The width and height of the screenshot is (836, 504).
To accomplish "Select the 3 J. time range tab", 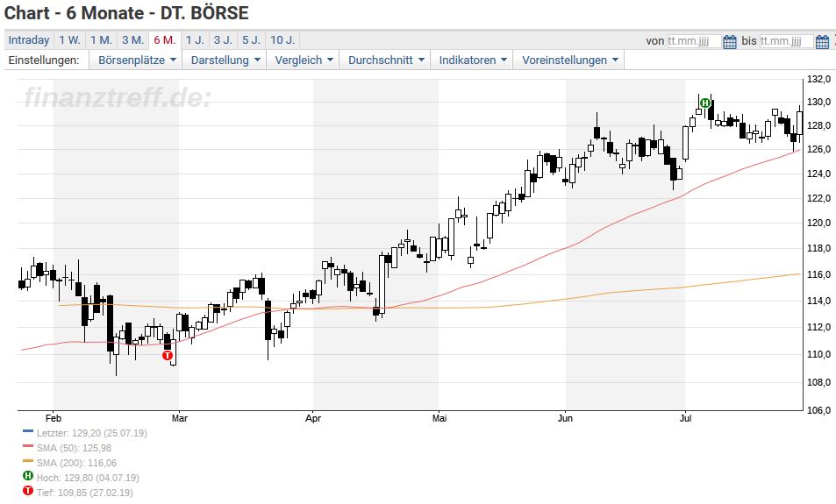I will click(x=223, y=40).
